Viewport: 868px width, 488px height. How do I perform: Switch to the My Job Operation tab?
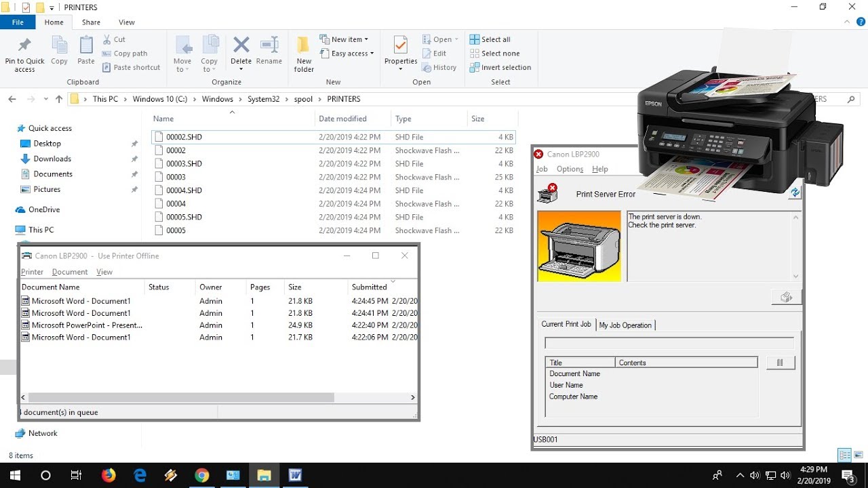(x=625, y=325)
